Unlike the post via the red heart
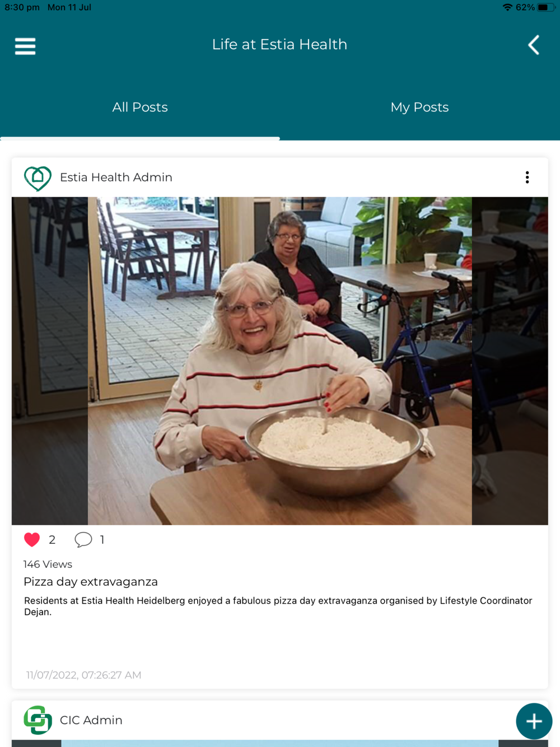This screenshot has width=560, height=747. [32, 539]
